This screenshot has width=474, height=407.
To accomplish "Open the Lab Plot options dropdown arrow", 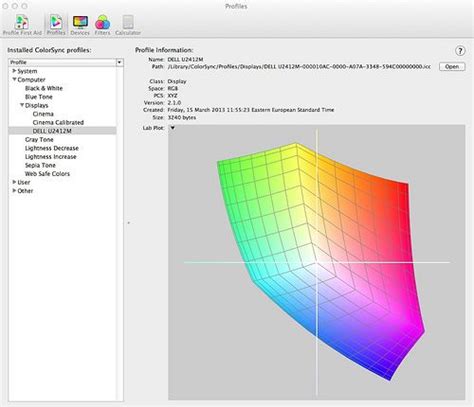I will point(172,128).
